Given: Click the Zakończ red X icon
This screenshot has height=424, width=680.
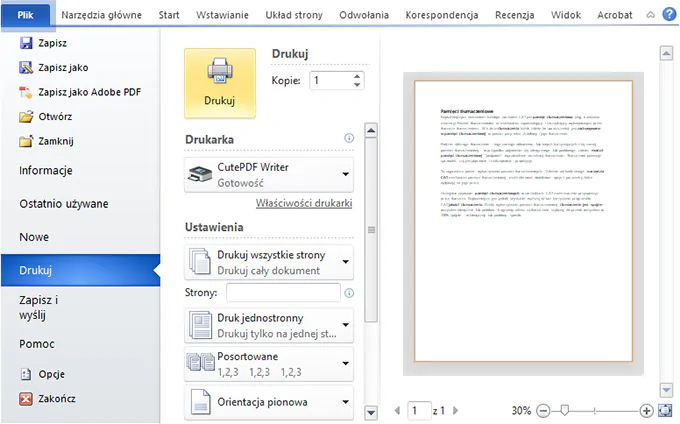Looking at the screenshot, I should pos(26,398).
